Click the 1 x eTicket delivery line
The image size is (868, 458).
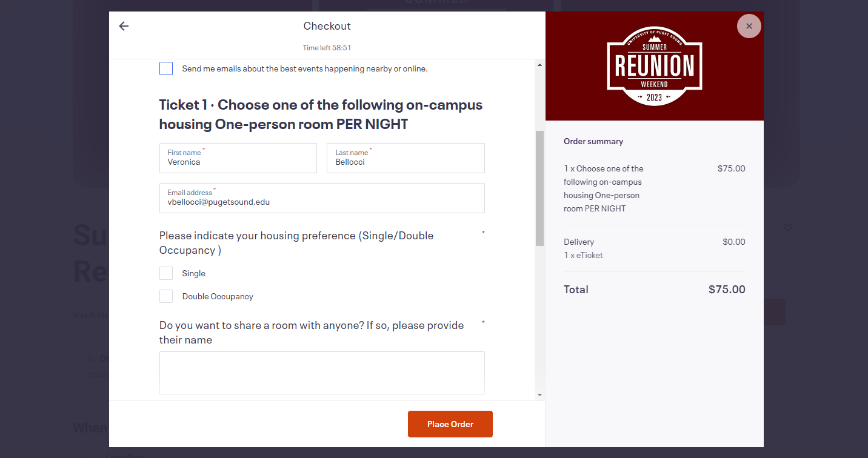pyautogui.click(x=583, y=255)
